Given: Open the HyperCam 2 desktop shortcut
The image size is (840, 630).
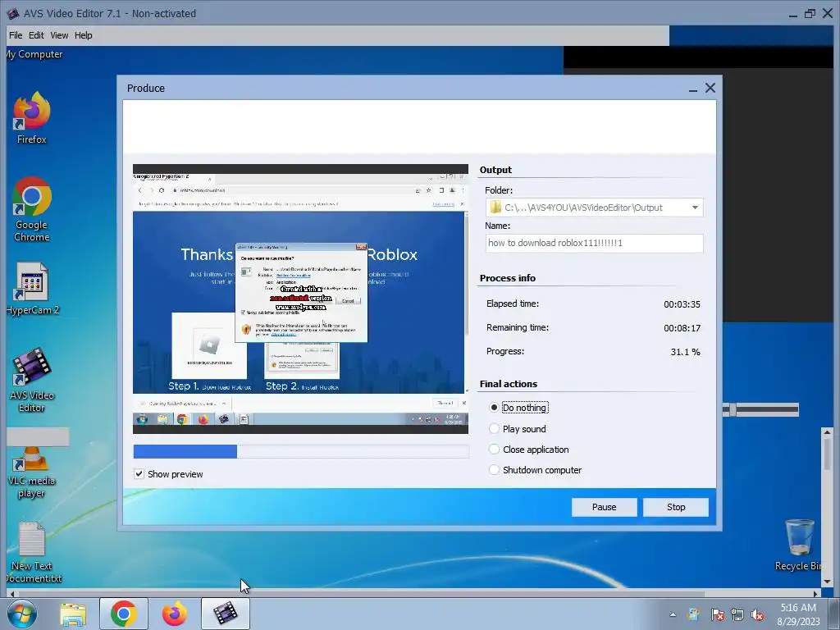Looking at the screenshot, I should click(x=32, y=289).
